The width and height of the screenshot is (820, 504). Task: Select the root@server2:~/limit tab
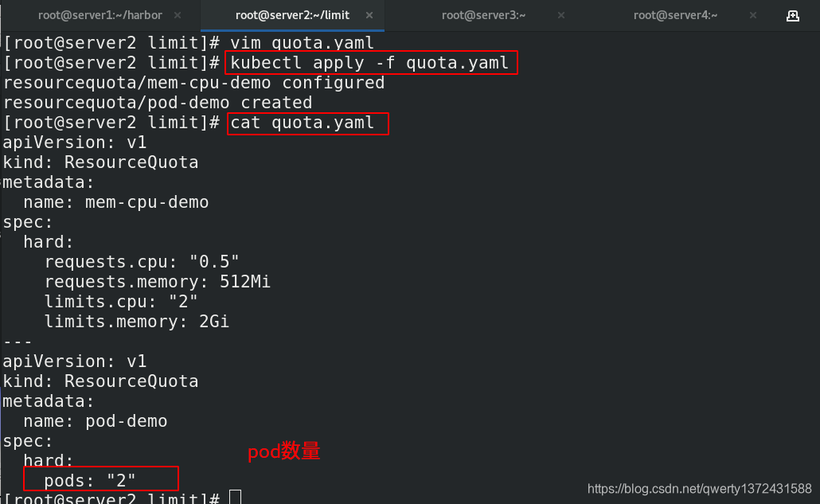pyautogui.click(x=292, y=15)
